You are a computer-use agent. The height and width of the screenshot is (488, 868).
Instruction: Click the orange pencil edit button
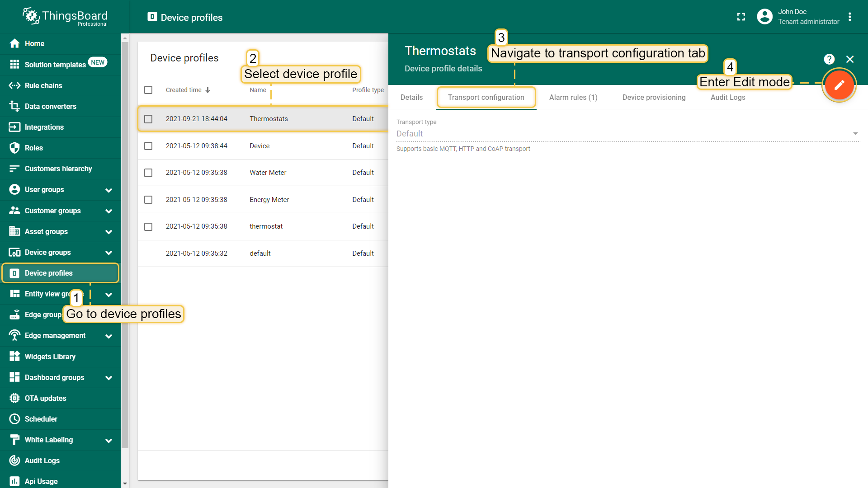click(x=839, y=85)
